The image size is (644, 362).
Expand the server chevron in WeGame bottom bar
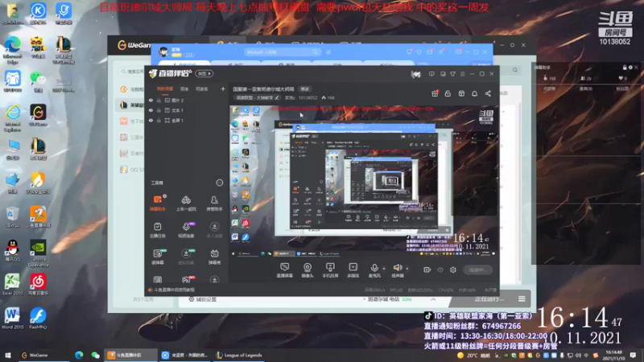433,299
